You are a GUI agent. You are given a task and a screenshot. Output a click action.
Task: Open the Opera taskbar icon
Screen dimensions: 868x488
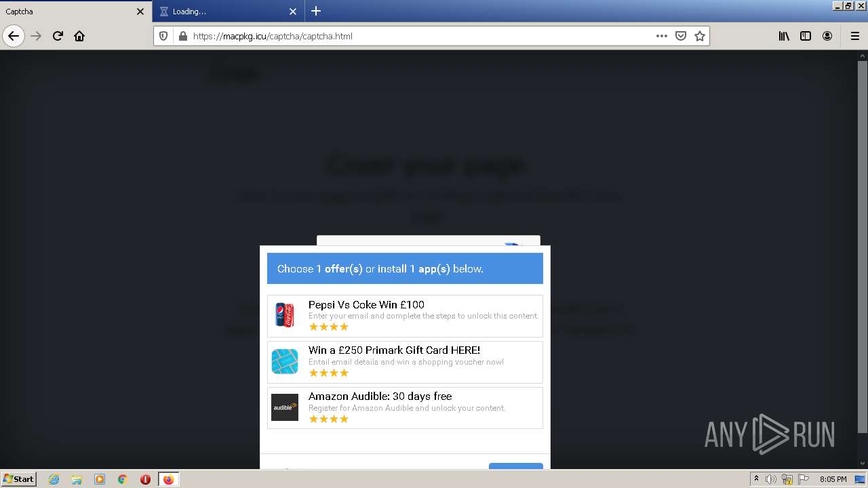[145, 479]
